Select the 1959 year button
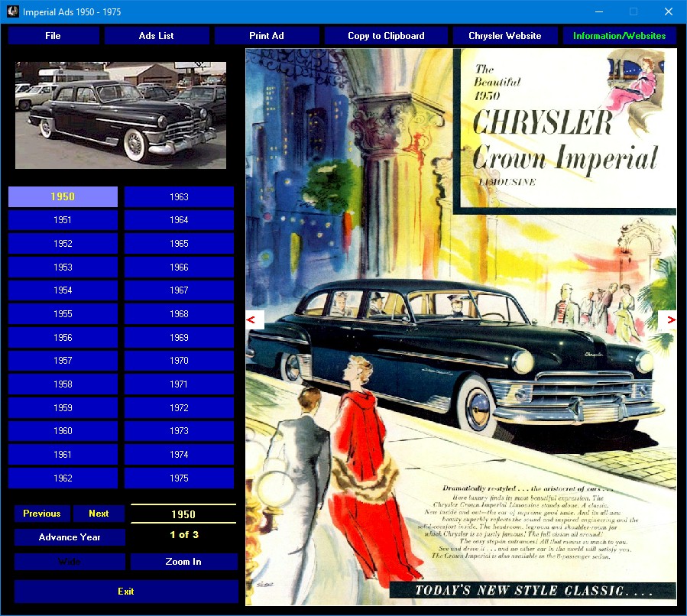Image resolution: width=687 pixels, height=616 pixels. [63, 408]
